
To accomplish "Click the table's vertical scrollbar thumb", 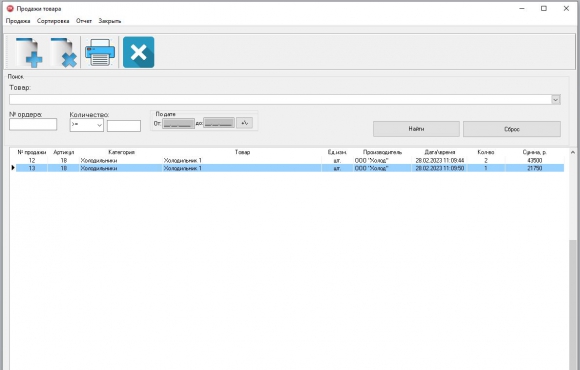I will 573,304.
